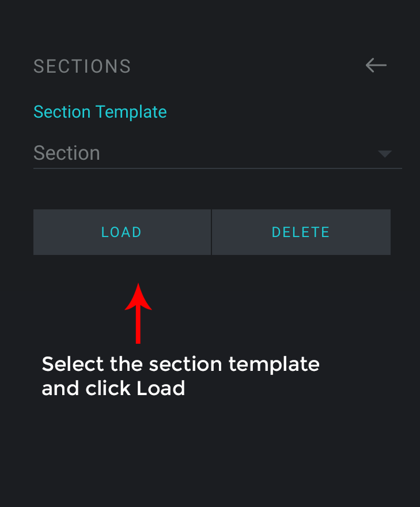The width and height of the screenshot is (420, 507).
Task: Click the SECTIONS panel heading
Action: [82, 66]
